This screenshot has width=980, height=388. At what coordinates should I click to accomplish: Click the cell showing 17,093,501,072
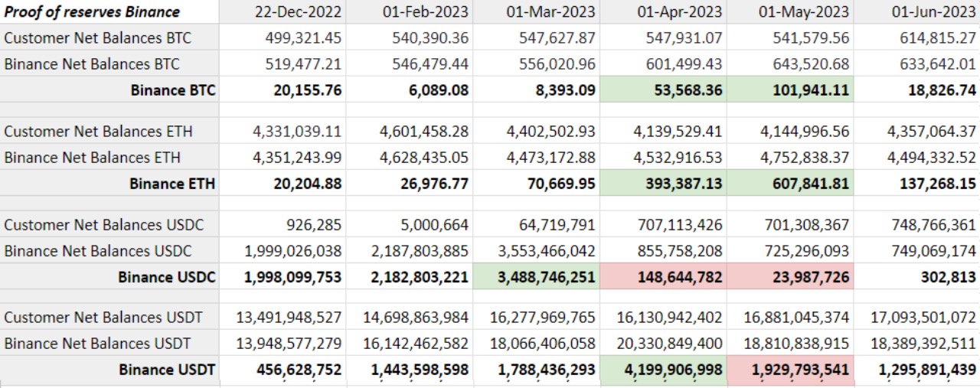tap(917, 318)
